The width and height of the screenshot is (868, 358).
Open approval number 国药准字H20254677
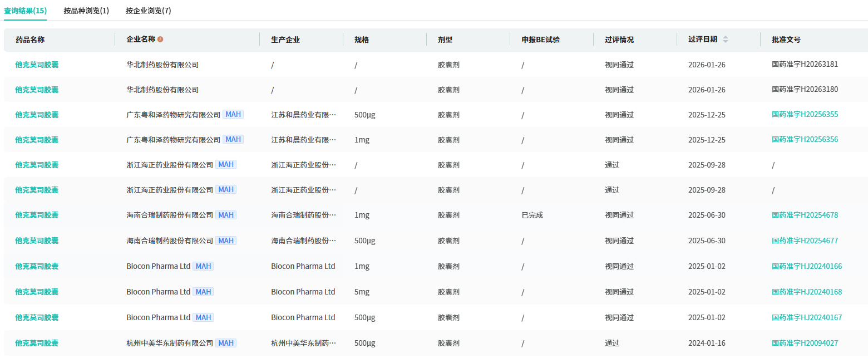[x=805, y=241]
